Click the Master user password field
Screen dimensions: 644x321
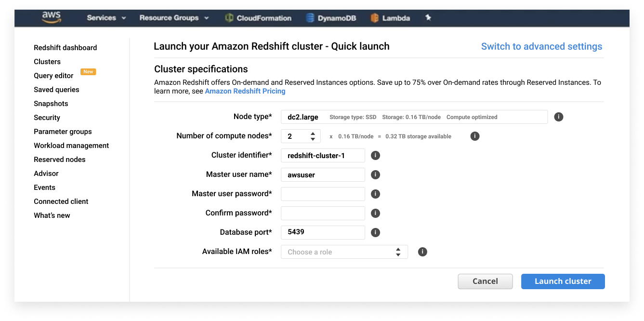tap(323, 194)
